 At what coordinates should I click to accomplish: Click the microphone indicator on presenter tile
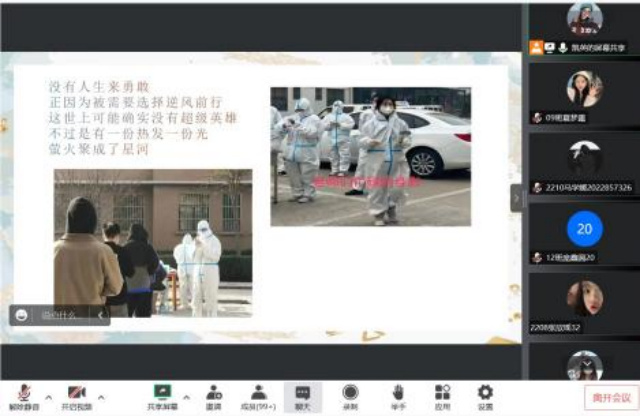coord(563,48)
